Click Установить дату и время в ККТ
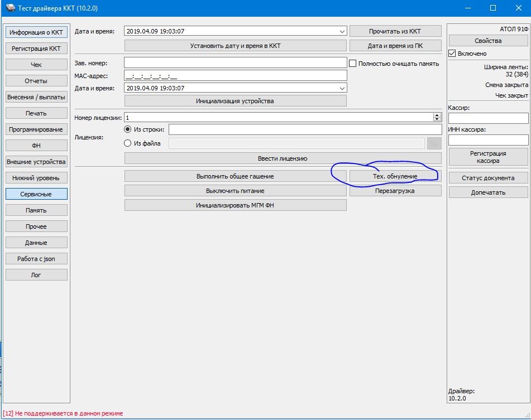 [236, 46]
